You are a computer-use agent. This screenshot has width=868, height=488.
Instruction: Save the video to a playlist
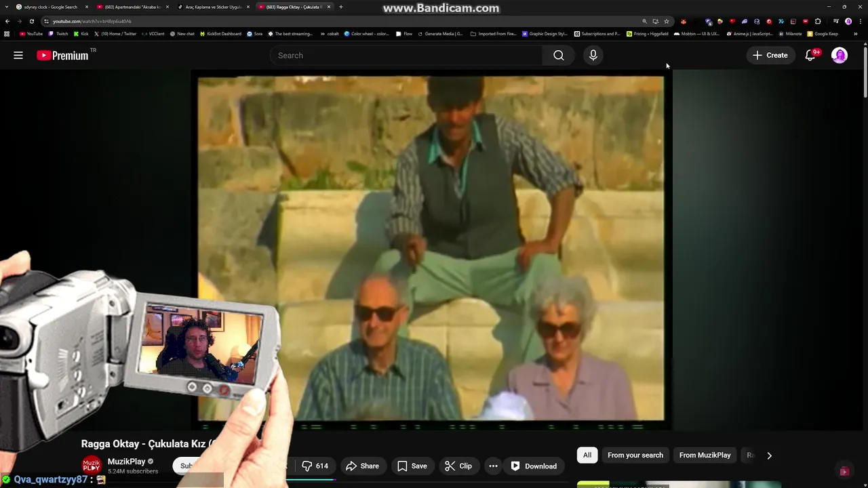pos(412,466)
